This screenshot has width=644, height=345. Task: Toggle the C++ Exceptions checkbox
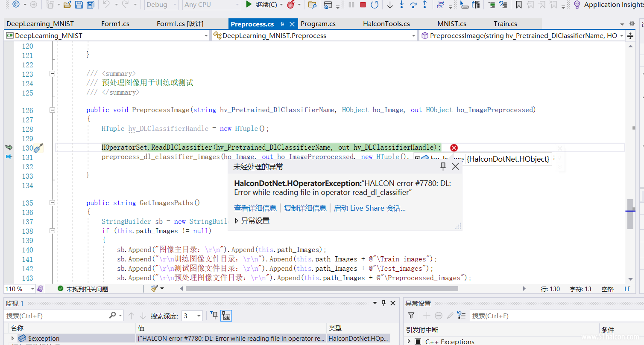pyautogui.click(x=418, y=342)
